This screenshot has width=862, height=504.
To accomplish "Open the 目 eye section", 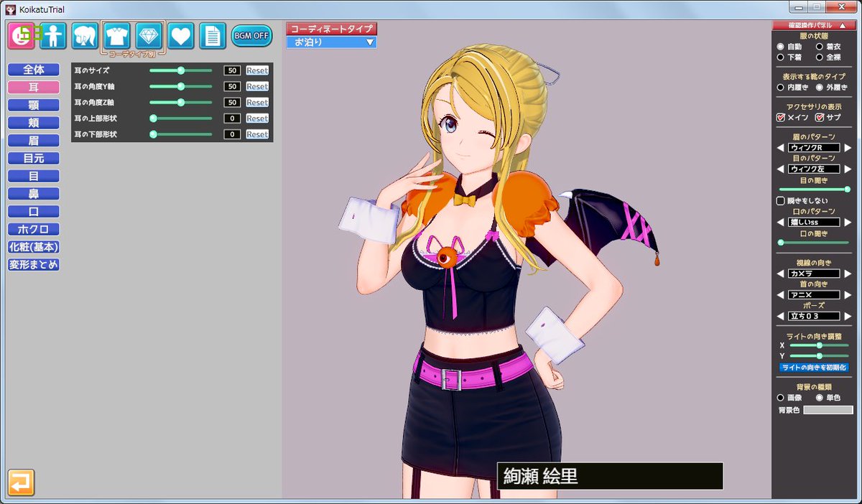I will 34,176.
